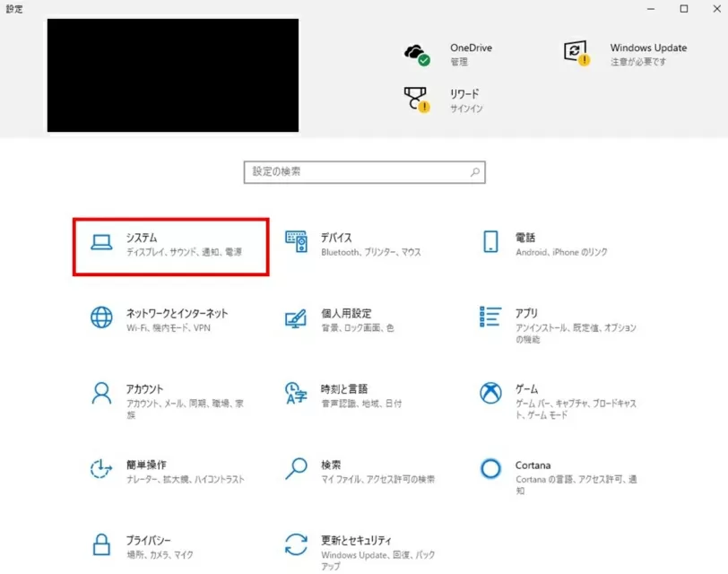Open the リワード trophy icon
Screen dimensions: 728x574
[x=417, y=100]
